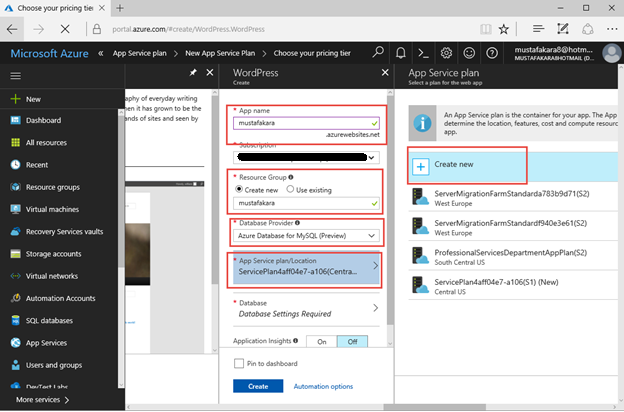Click the Resource groups cube icon
Screen dimensions: 624x412
point(16,187)
